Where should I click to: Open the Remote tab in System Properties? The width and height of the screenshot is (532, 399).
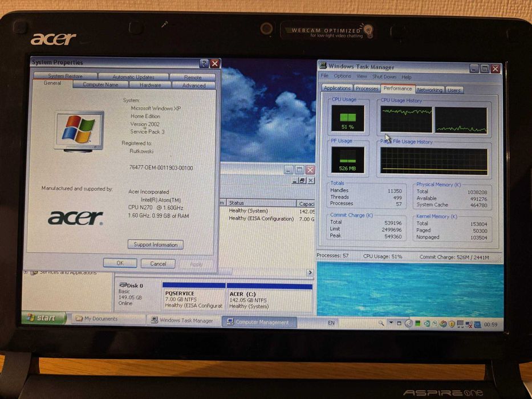point(193,78)
